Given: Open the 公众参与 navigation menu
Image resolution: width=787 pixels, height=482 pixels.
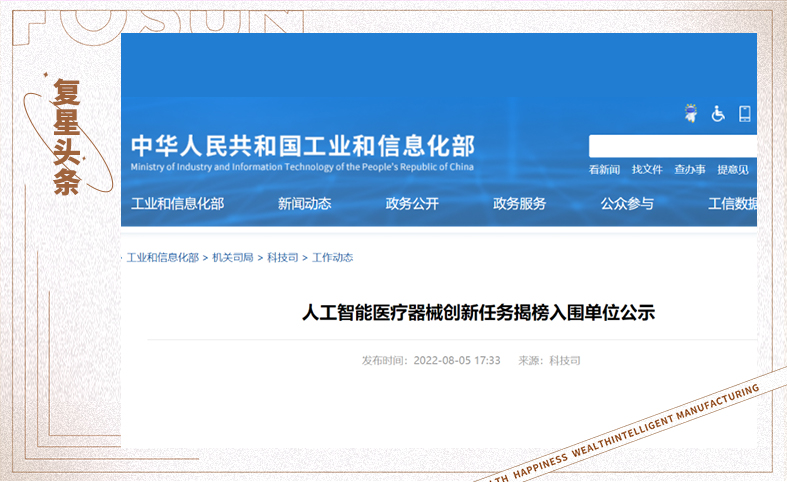Looking at the screenshot, I should point(627,204).
